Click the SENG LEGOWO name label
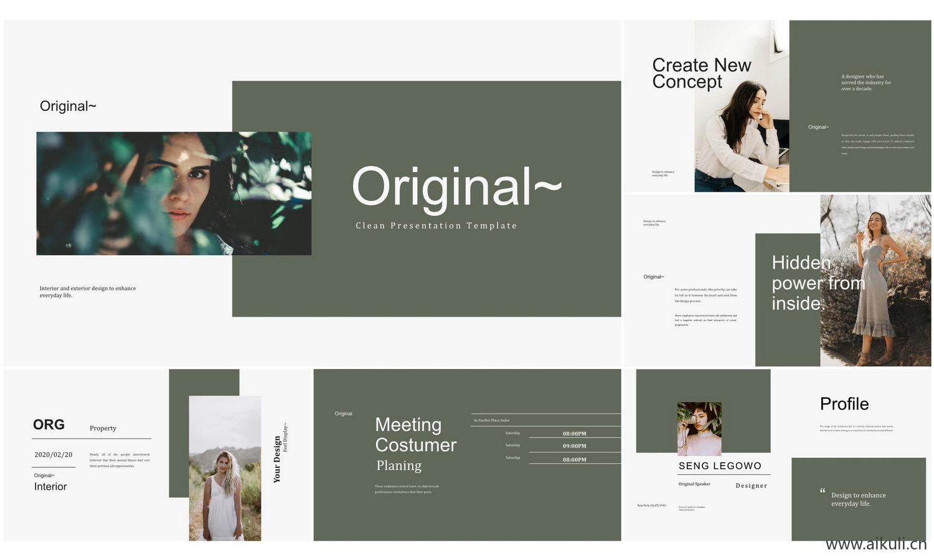The height and width of the screenshot is (560, 934). pyautogui.click(x=720, y=466)
